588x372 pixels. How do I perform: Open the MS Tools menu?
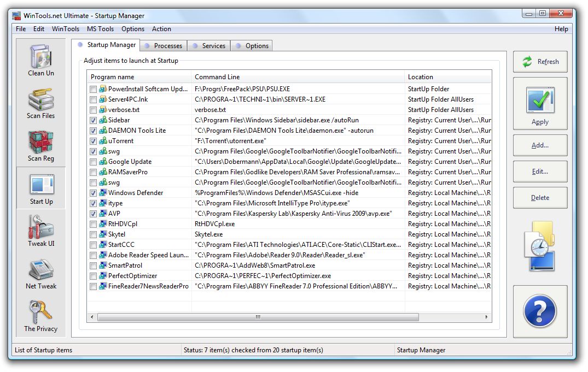[x=100, y=29]
